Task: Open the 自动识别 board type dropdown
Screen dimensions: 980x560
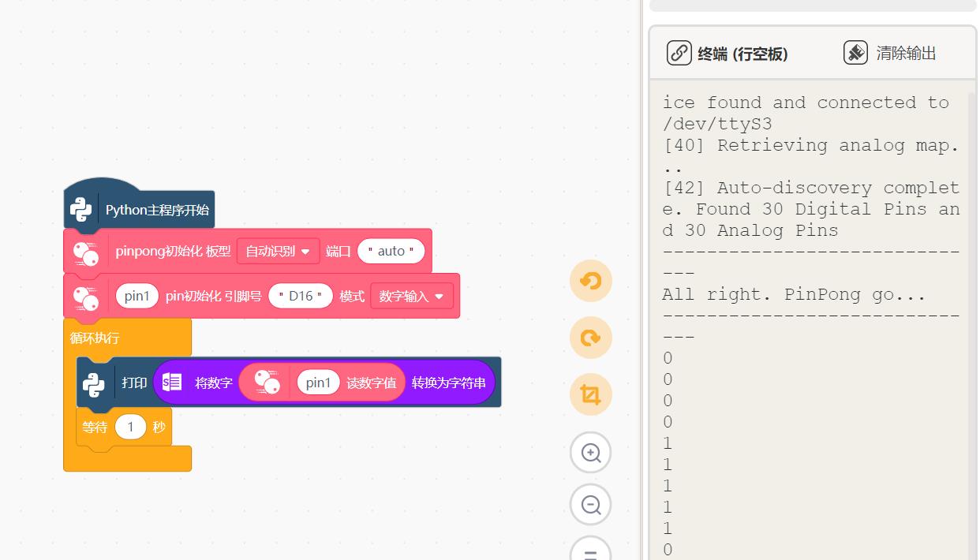Action: click(x=279, y=251)
